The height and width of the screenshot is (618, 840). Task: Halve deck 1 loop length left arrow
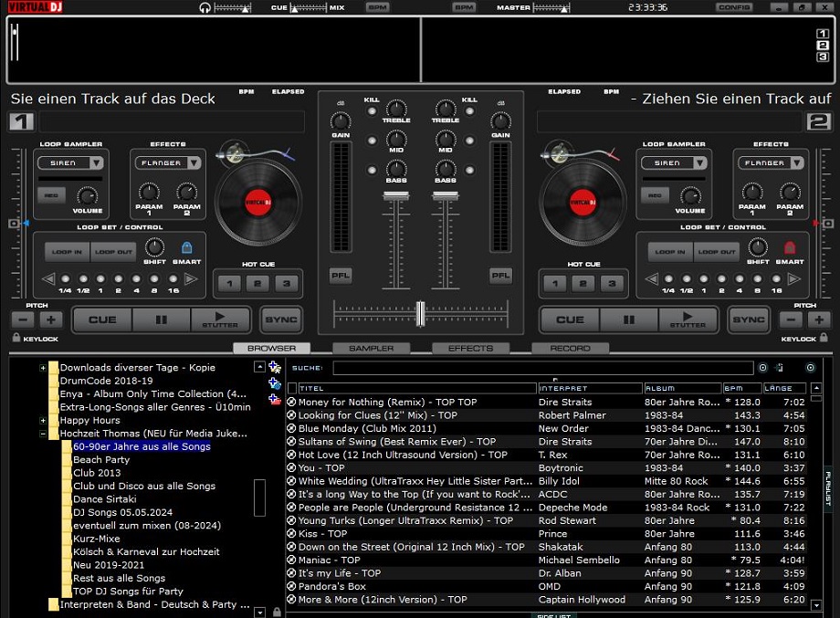[x=48, y=278]
